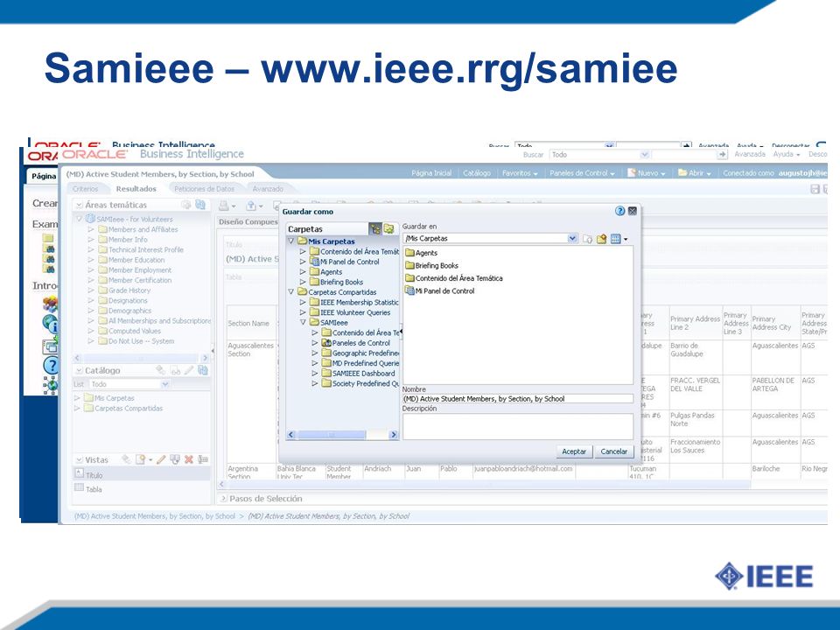Click the folder tree view icon beside Carpetas
Image resolution: width=840 pixels, height=630 pixels.
(x=375, y=229)
